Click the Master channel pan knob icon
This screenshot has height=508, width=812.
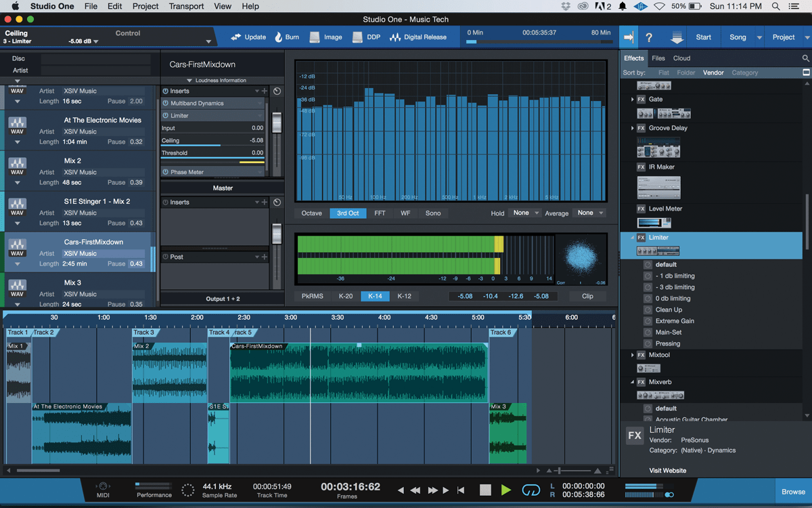tap(277, 202)
